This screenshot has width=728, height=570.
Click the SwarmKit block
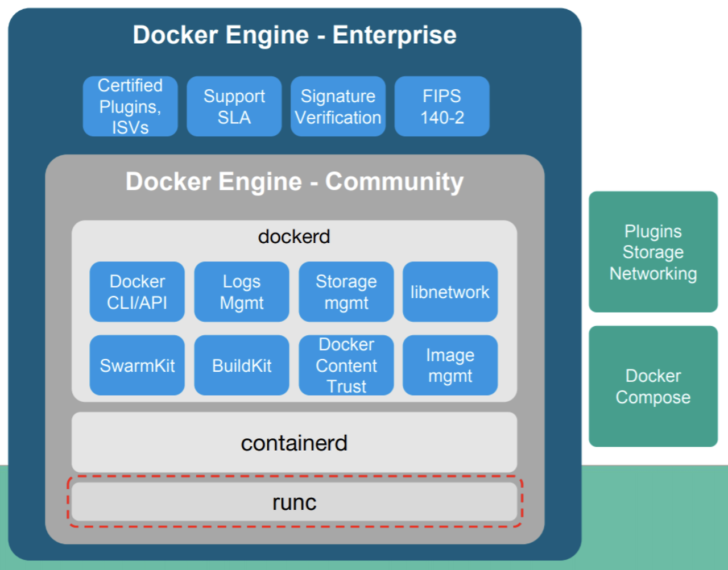point(137,365)
